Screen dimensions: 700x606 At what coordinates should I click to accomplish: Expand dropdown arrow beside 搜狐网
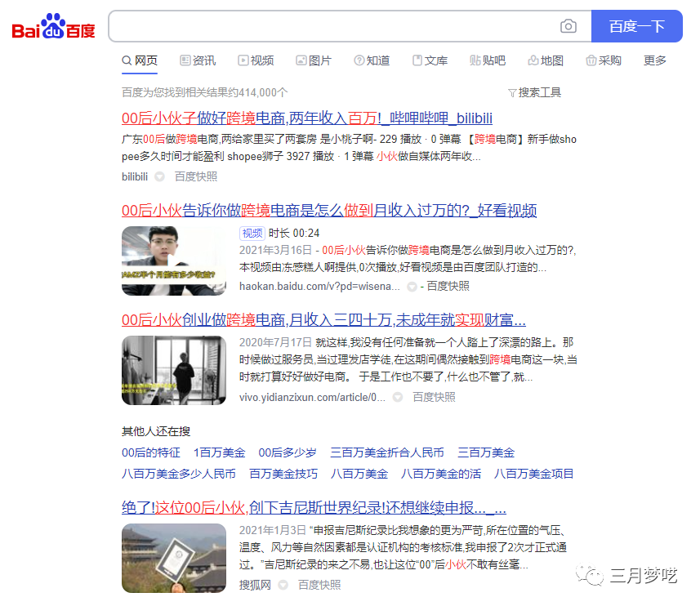coord(283,585)
